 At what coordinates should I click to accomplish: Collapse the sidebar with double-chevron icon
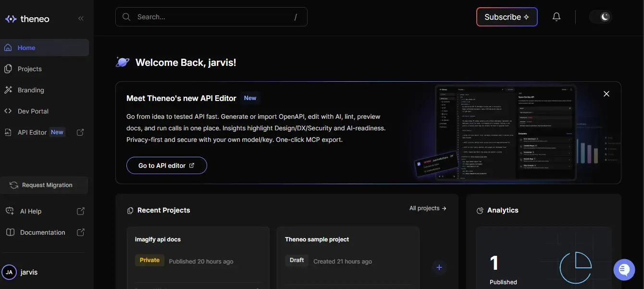click(x=81, y=19)
